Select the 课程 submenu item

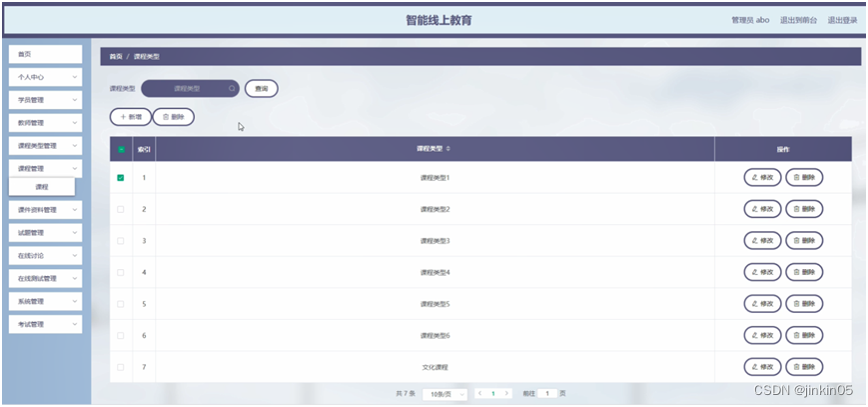point(42,187)
